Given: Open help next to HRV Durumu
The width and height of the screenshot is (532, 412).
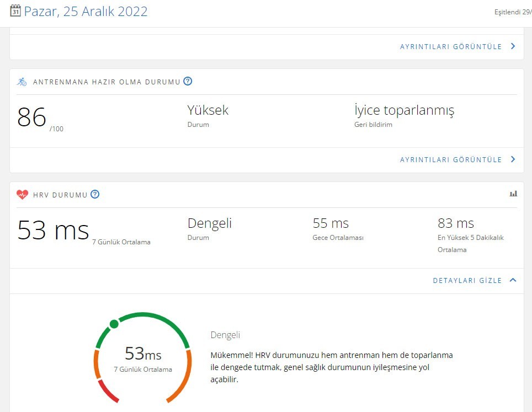Looking at the screenshot, I should [x=95, y=194].
